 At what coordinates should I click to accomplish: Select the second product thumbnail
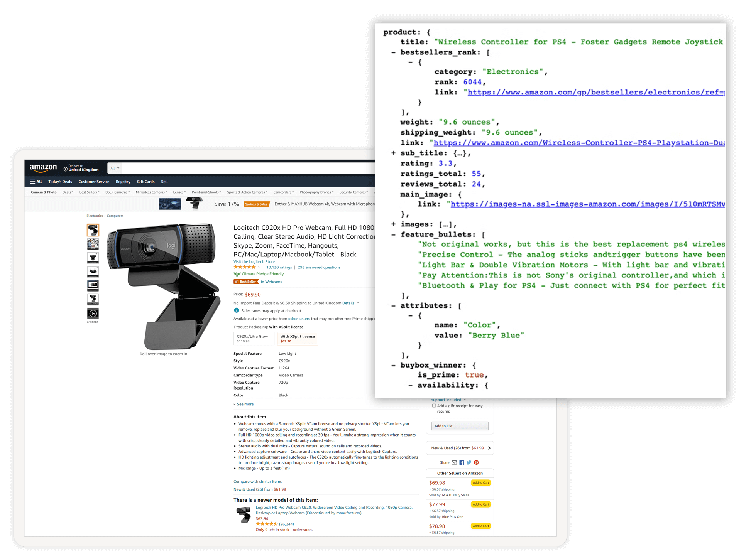coord(93,244)
